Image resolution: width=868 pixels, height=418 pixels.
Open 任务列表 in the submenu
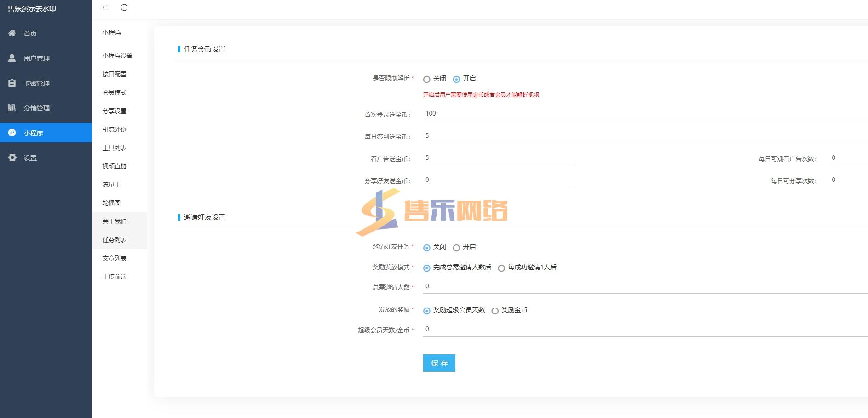pos(115,240)
